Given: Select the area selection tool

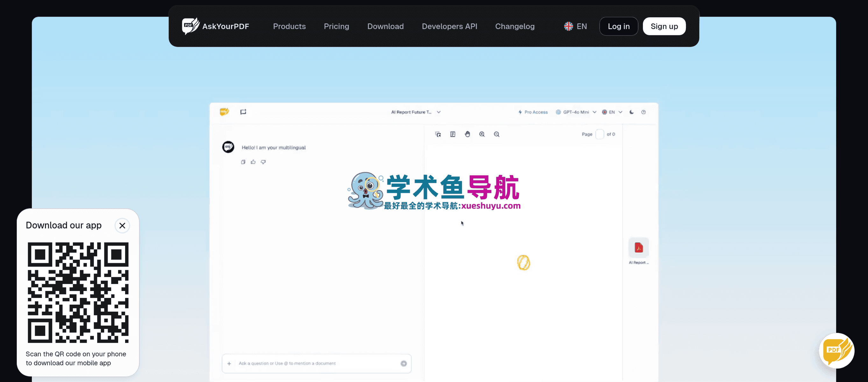Looking at the screenshot, I should 438,134.
